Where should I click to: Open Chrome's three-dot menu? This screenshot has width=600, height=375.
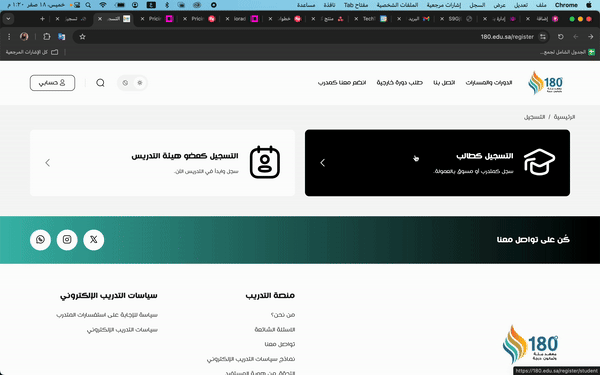(9, 37)
